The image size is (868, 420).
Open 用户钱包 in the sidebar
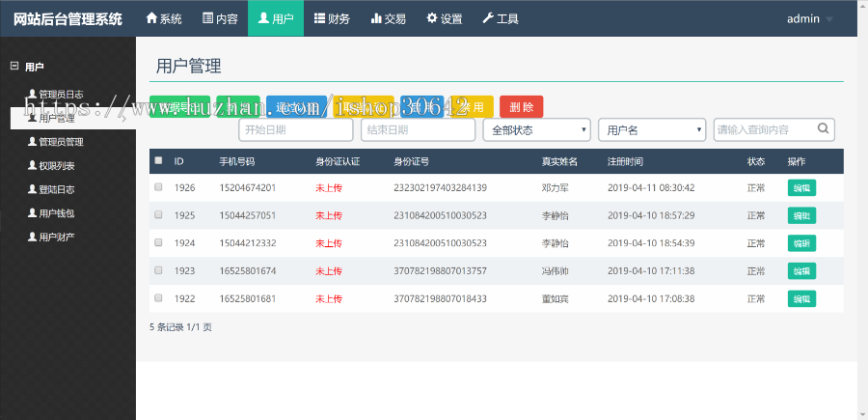click(x=56, y=212)
